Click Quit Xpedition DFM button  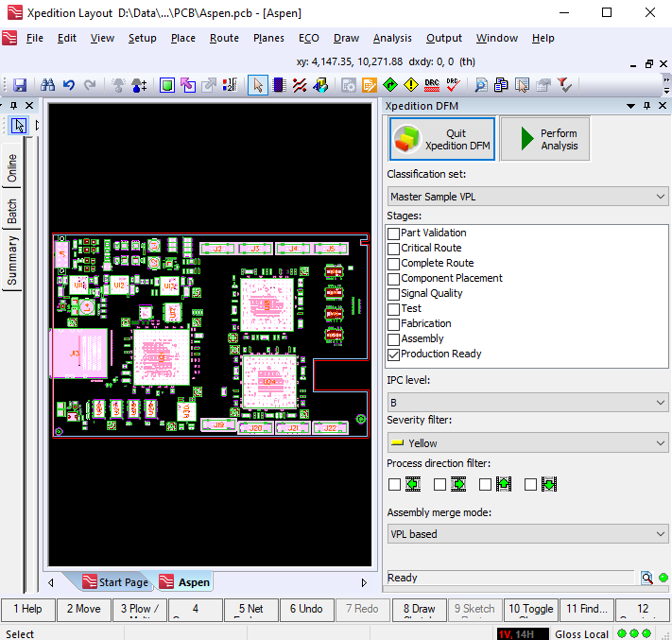pyautogui.click(x=442, y=139)
